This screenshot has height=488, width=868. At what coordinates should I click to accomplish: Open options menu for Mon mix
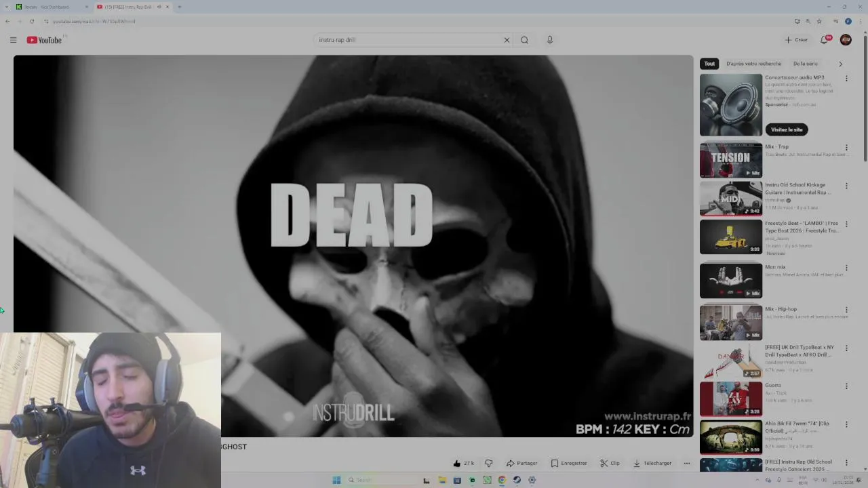coord(846,268)
